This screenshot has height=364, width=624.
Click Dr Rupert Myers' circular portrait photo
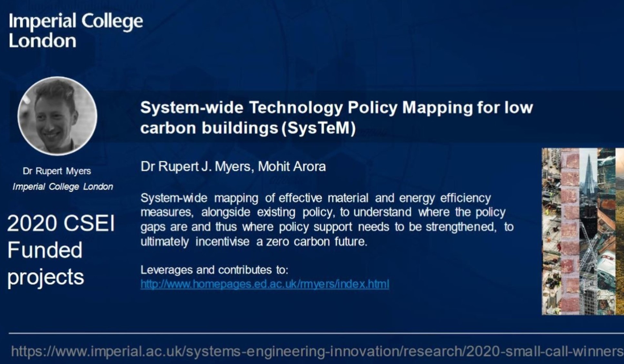[57, 116]
